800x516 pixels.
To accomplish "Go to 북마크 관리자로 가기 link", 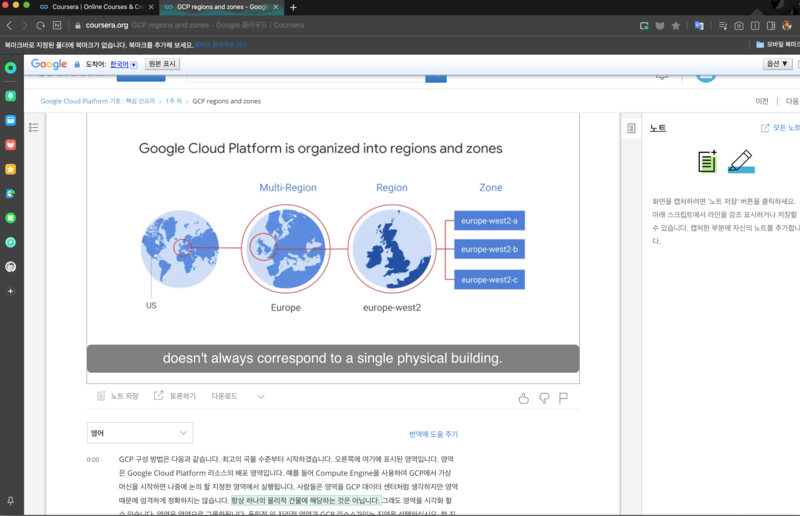I will coord(220,45).
